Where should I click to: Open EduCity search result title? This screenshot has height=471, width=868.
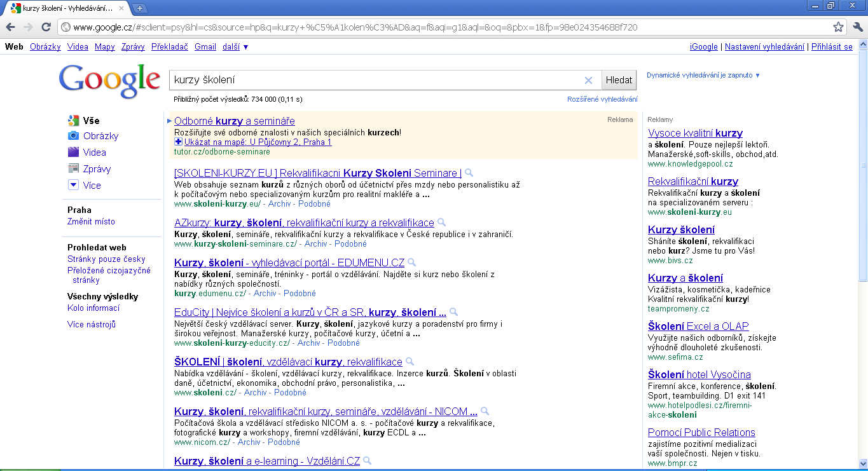pyautogui.click(x=310, y=312)
